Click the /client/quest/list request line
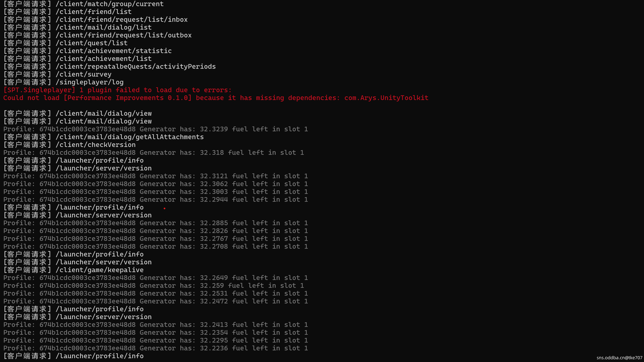This screenshot has width=644, height=362. click(91, 43)
